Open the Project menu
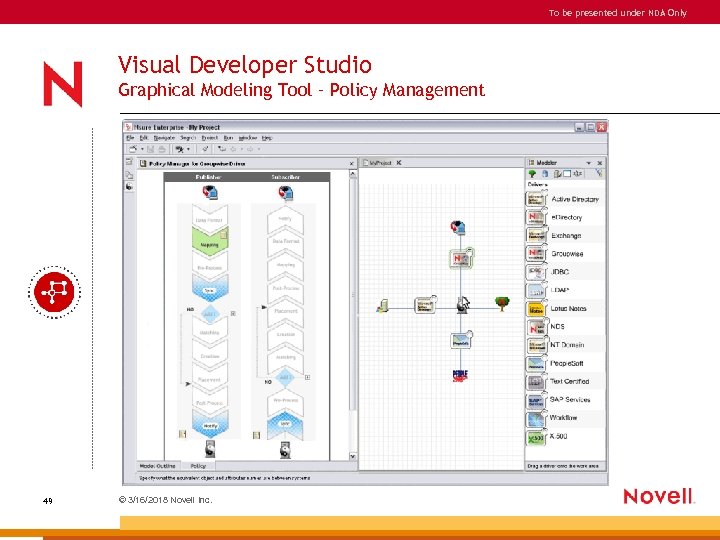720x540 pixels. tap(210, 138)
